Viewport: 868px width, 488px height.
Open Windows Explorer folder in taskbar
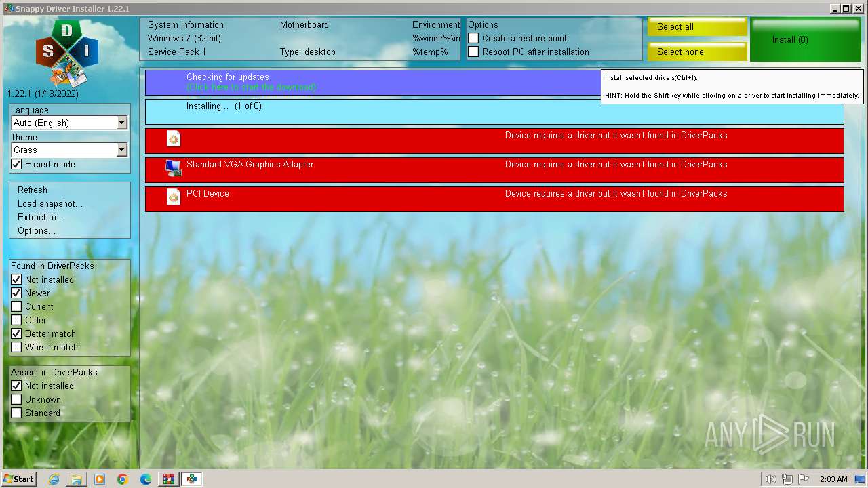[77, 479]
